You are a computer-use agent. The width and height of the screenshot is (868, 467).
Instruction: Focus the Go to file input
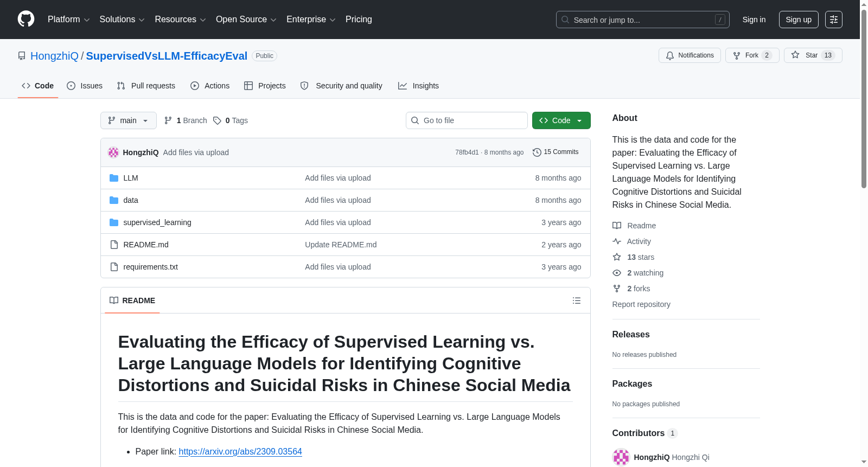pyautogui.click(x=467, y=120)
